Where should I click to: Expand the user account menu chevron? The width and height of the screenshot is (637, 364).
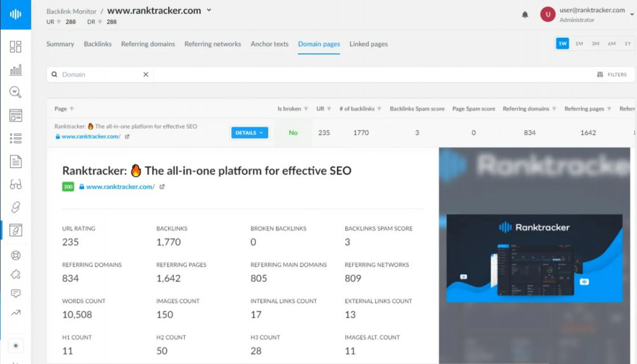coord(632,14)
